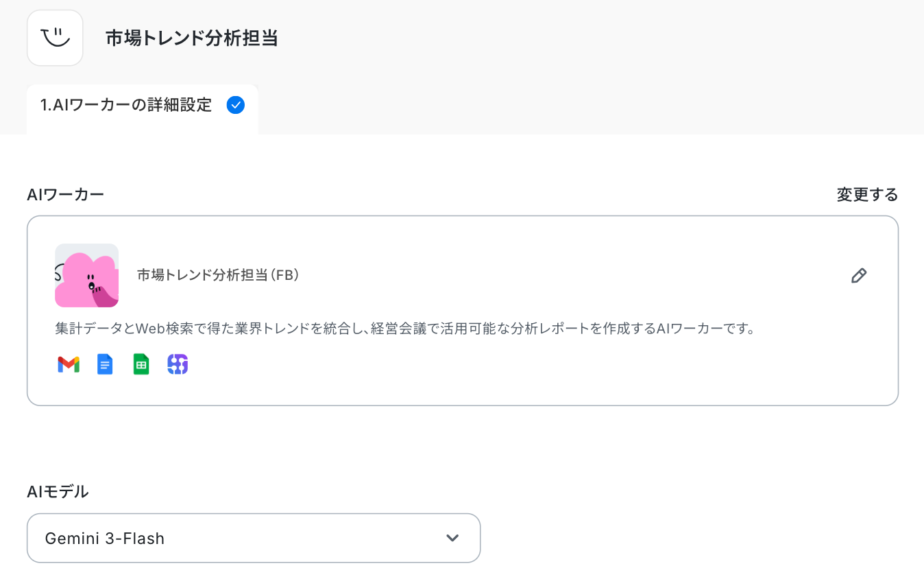Click the purple circuit-pattern app icon
924x579 pixels.
click(178, 364)
